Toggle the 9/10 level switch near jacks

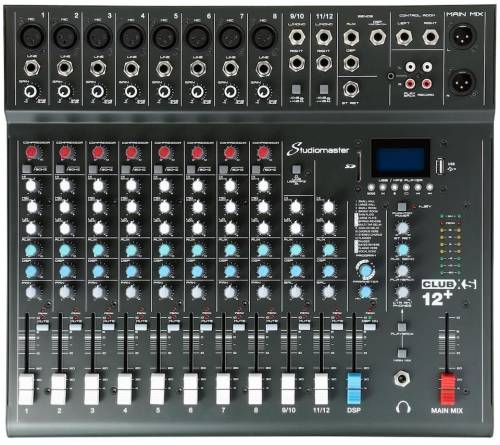tap(296, 89)
